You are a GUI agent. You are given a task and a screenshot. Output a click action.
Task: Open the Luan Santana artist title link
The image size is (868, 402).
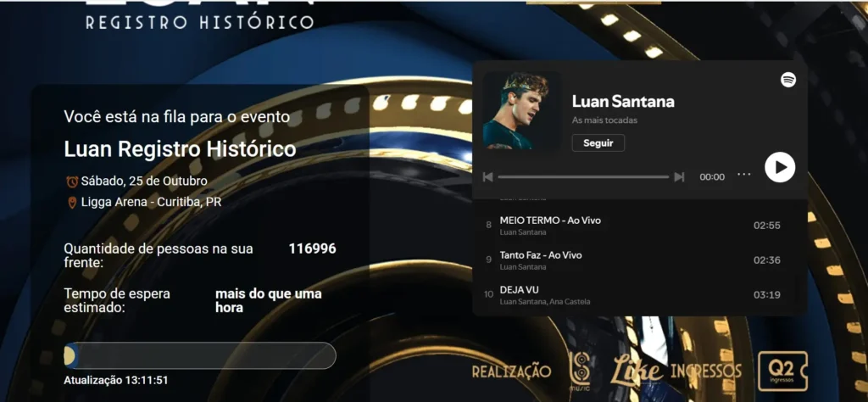coord(623,101)
